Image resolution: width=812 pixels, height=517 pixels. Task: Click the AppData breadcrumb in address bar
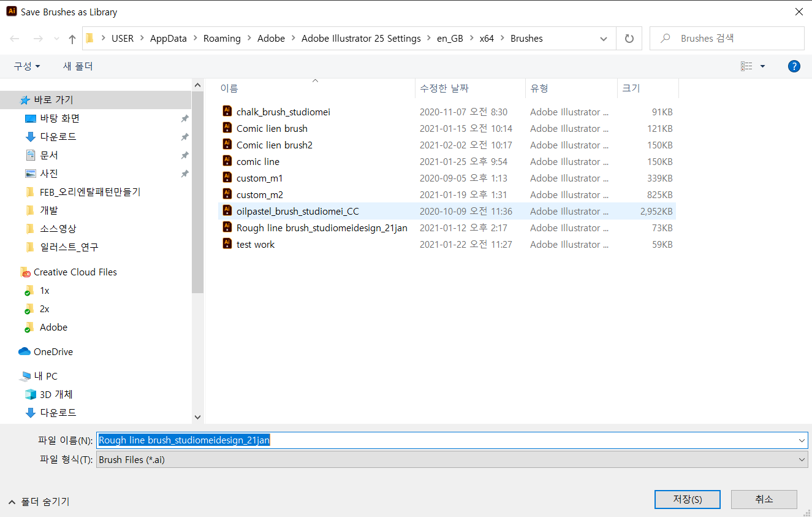click(x=168, y=39)
